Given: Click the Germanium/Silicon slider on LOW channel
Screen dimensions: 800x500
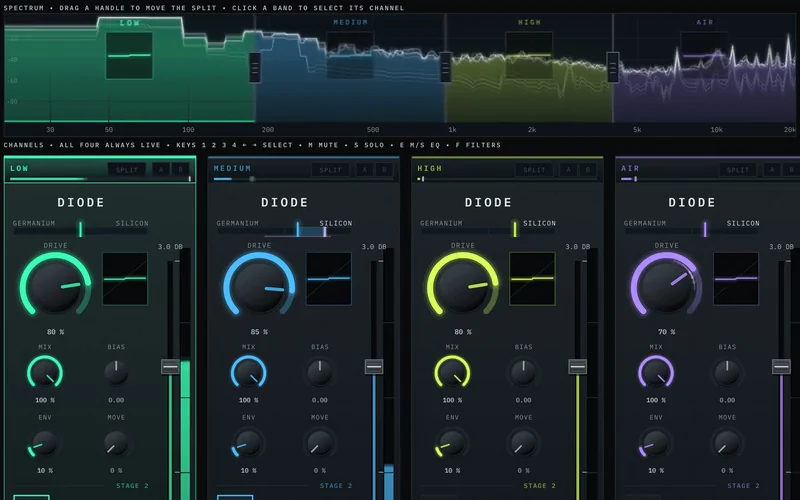Looking at the screenshot, I should pyautogui.click(x=81, y=230).
